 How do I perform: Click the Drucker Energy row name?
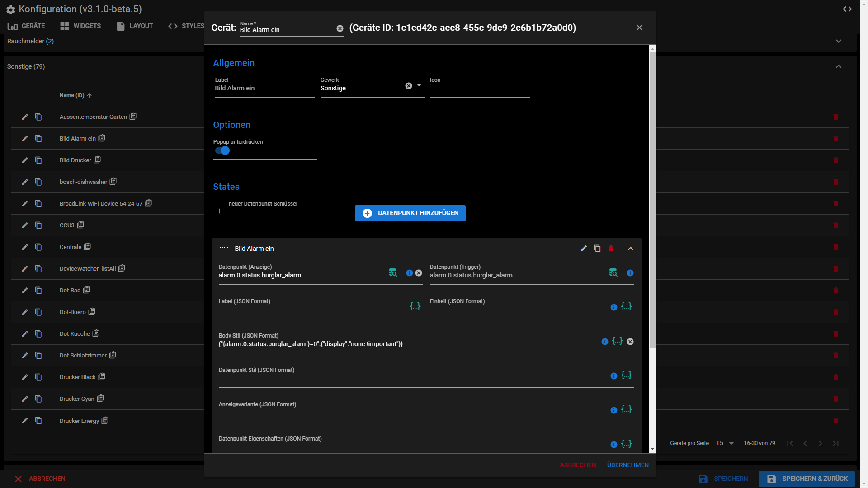[x=79, y=421]
